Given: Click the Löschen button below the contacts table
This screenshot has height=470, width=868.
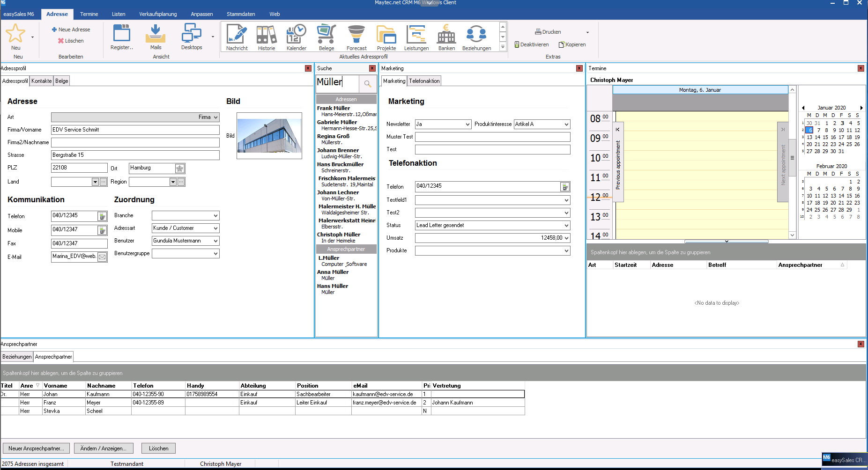Looking at the screenshot, I should [159, 448].
